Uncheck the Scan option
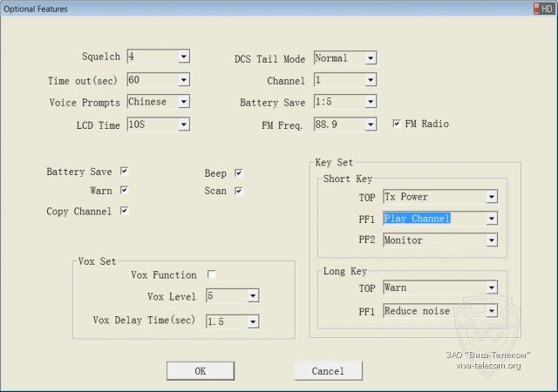 [x=238, y=191]
